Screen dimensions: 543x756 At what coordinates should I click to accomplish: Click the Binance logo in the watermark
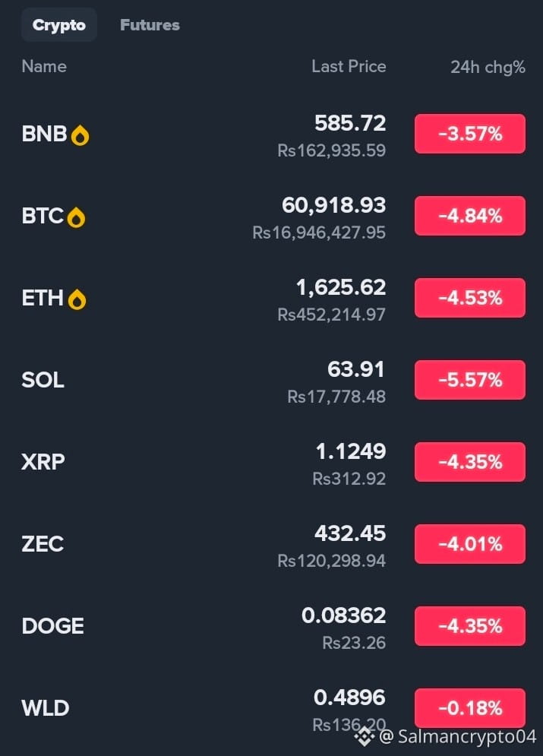click(x=365, y=737)
